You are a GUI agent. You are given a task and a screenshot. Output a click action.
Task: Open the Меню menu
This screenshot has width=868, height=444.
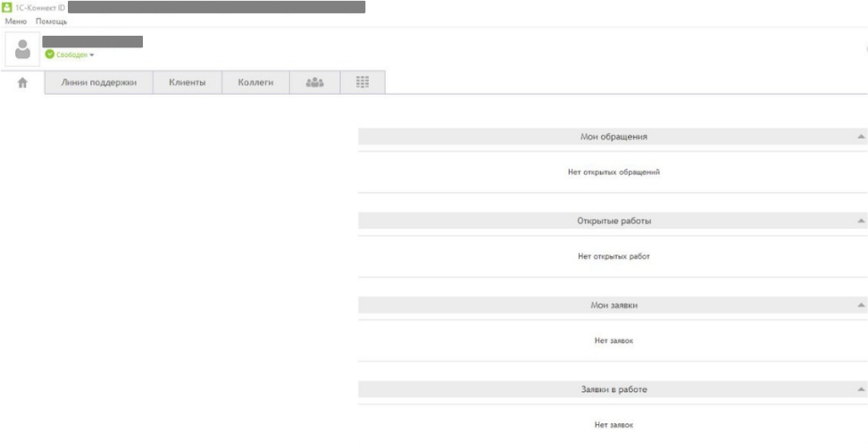[x=16, y=21]
